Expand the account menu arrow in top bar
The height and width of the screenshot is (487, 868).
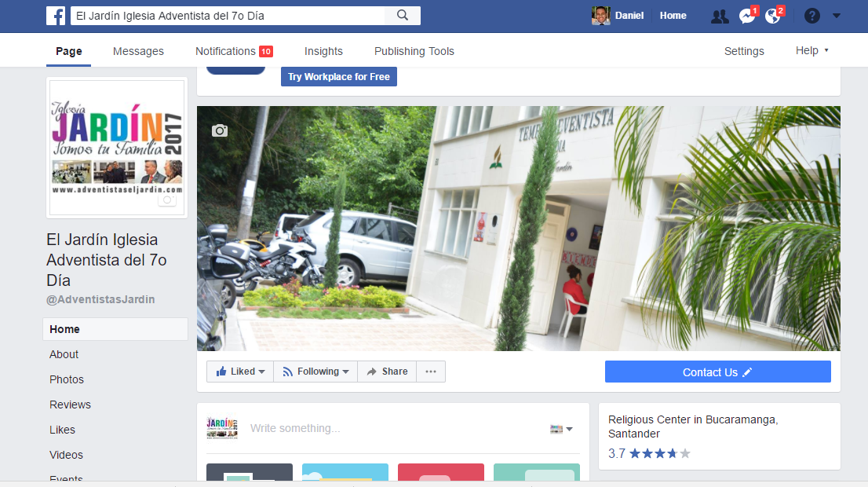click(837, 16)
